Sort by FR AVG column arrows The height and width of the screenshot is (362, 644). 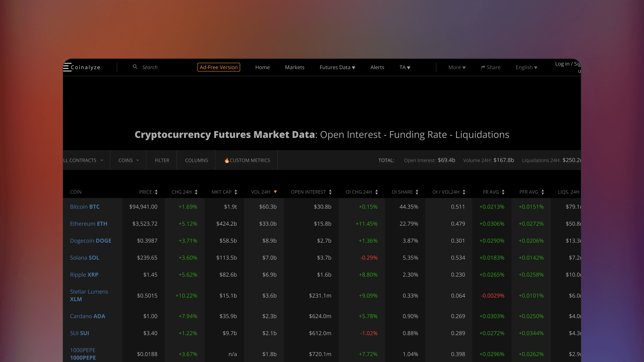(x=504, y=192)
